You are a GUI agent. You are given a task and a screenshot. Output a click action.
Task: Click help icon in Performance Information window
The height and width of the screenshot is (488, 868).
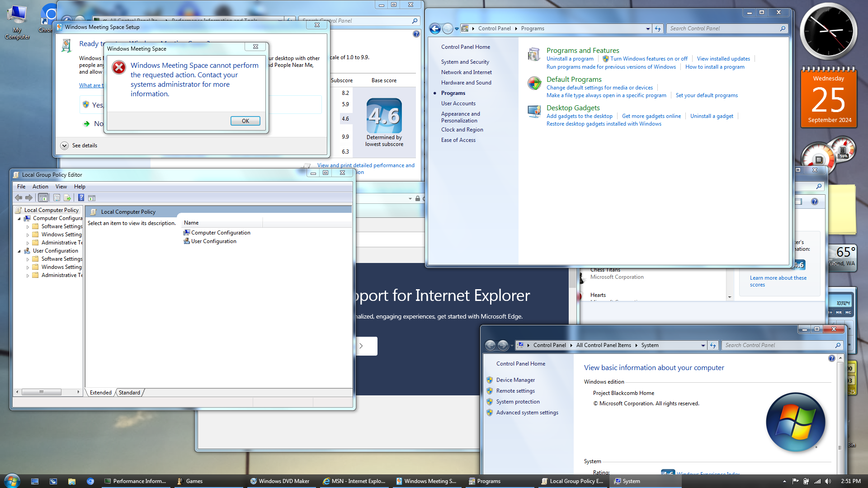point(416,34)
